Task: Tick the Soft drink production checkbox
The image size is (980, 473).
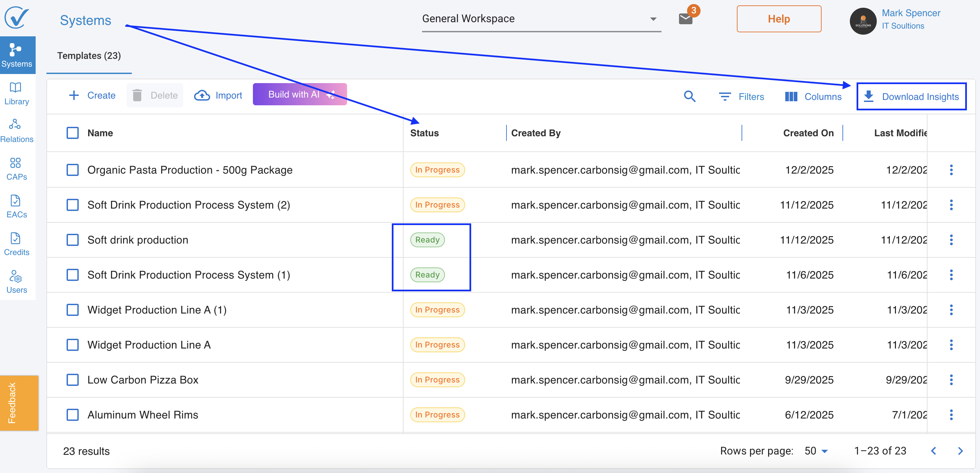Action: (x=72, y=240)
